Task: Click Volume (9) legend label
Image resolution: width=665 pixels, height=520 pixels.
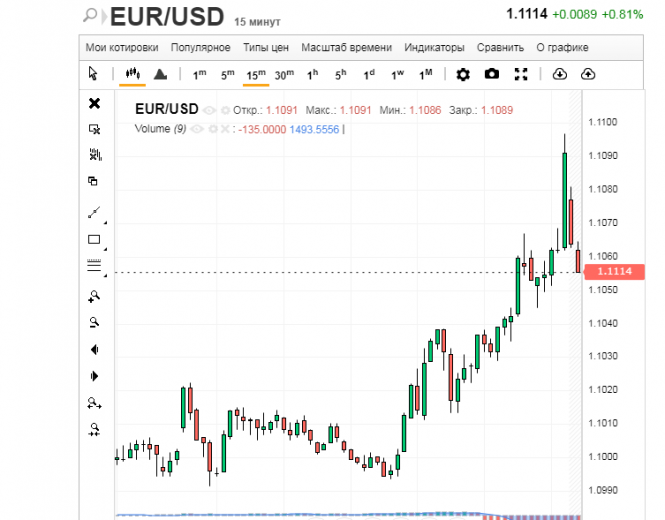Action: pos(160,129)
